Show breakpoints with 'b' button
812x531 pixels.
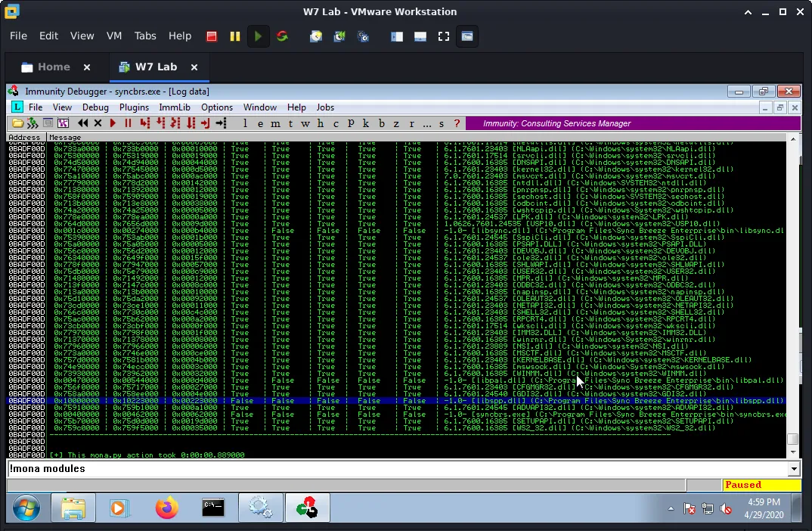pos(381,123)
